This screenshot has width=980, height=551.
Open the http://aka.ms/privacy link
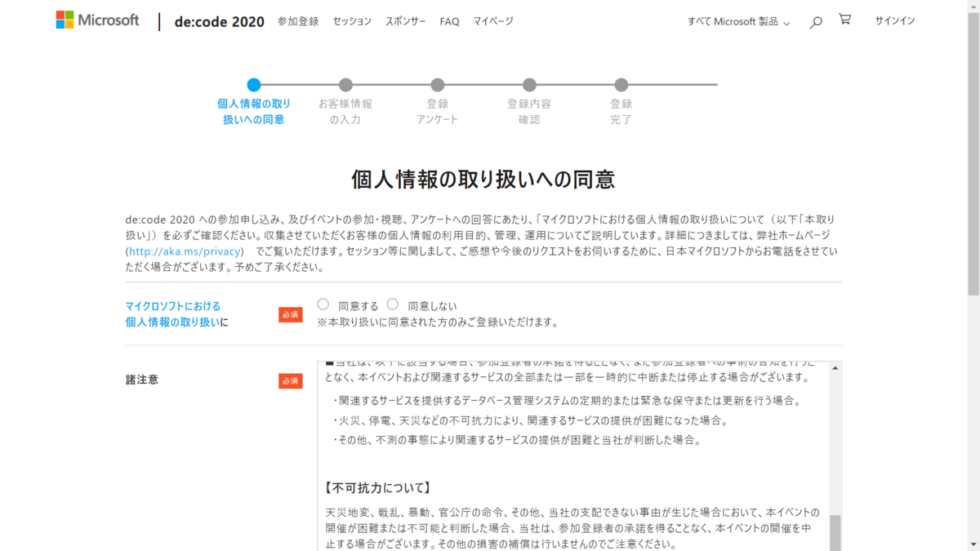click(x=185, y=251)
